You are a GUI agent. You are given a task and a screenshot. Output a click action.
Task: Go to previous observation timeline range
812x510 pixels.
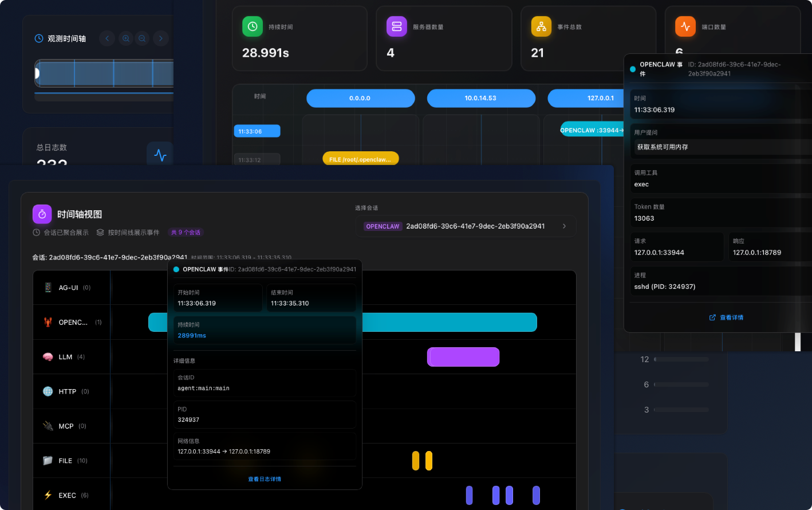[107, 38]
